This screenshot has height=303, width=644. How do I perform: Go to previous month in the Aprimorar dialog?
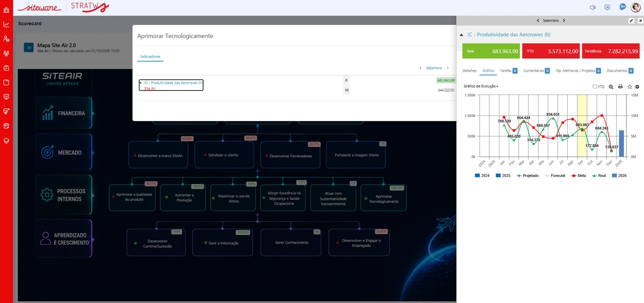421,68
